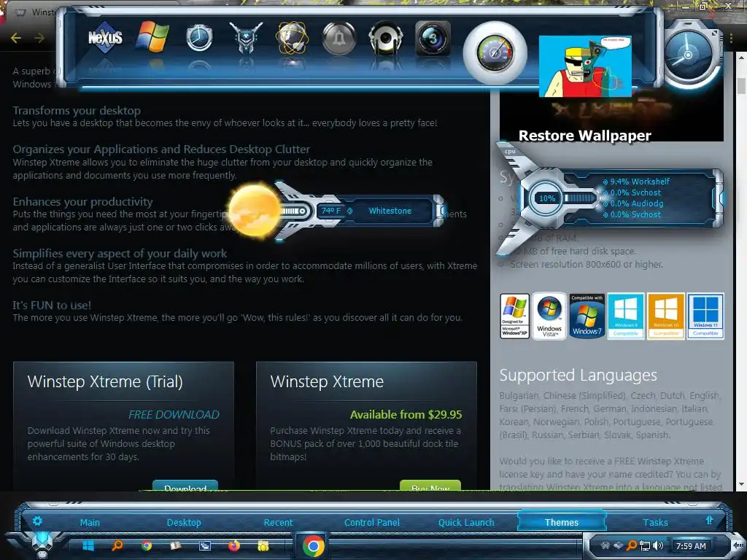Image resolution: width=747 pixels, height=560 pixels.
Task: Click the Download button under Winstep Xtreme (Trial)
Action: pyautogui.click(x=185, y=486)
